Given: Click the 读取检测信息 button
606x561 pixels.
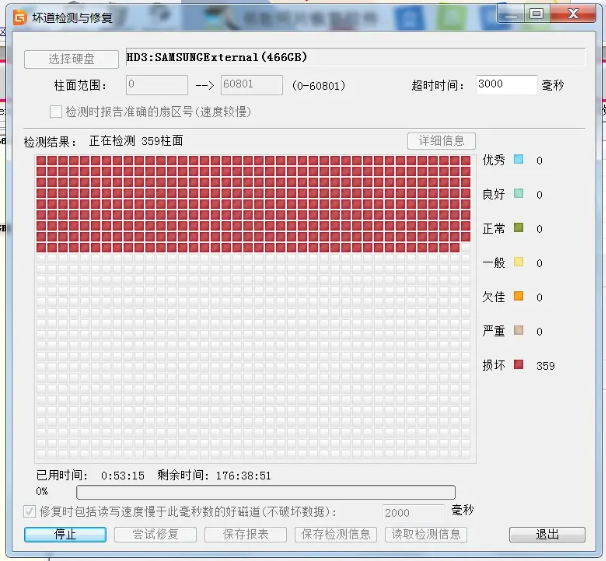Looking at the screenshot, I should 426,535.
